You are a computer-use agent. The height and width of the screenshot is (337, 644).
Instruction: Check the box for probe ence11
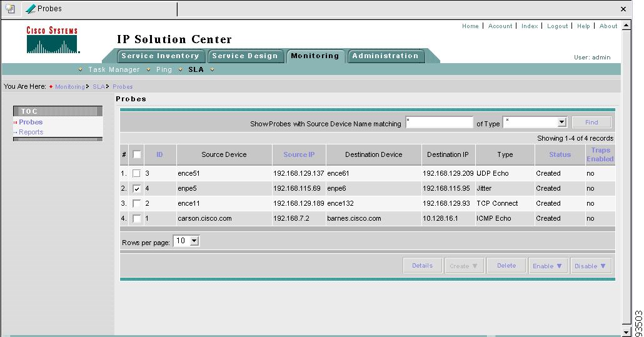click(x=137, y=204)
